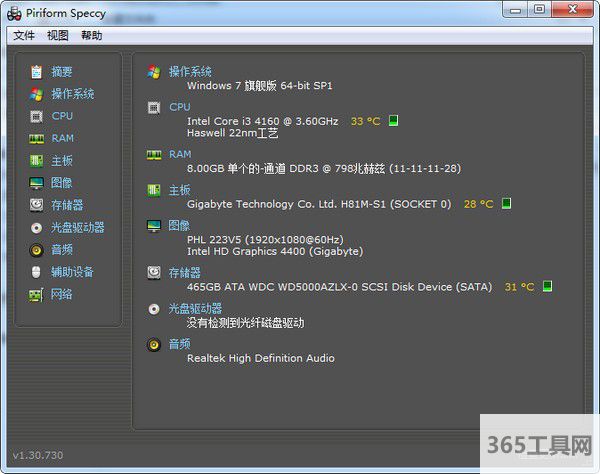
Task: Click the 辅助设备 peripherals mouse icon
Action: coord(36,272)
